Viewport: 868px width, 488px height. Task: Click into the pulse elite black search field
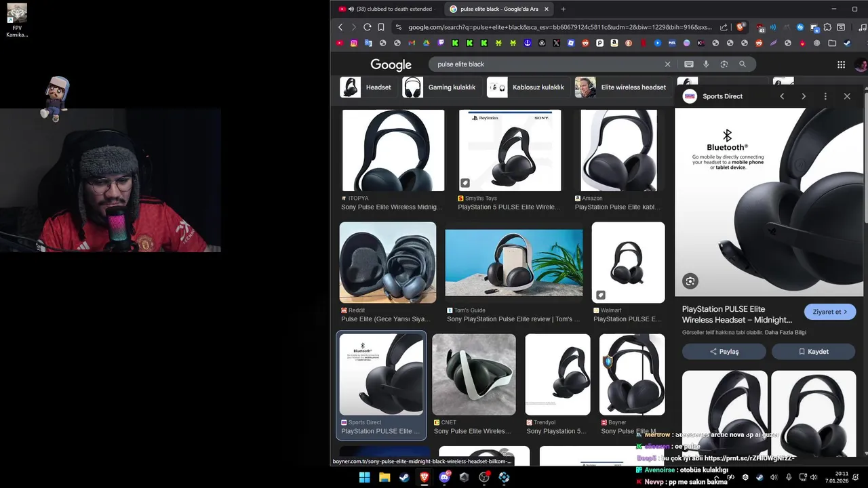pos(546,64)
